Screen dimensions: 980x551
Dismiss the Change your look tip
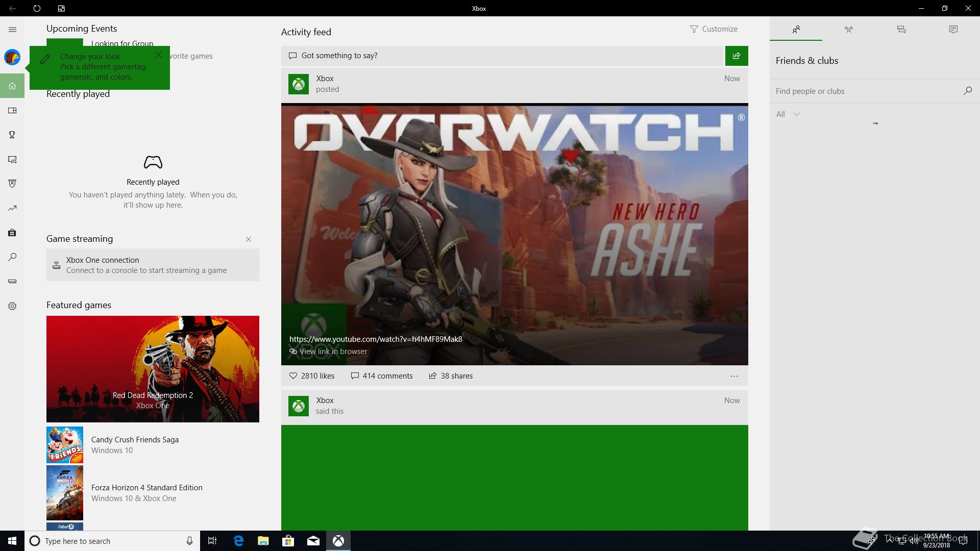pos(158,55)
